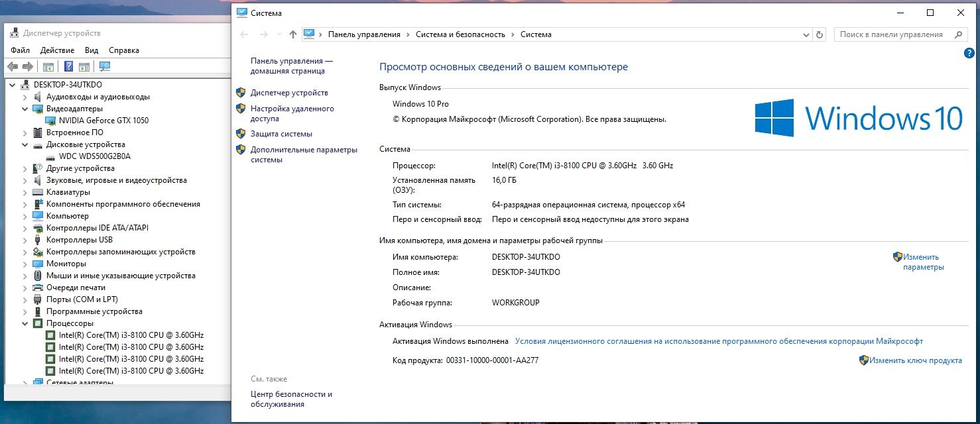Select Компьютер node in device tree
Screen dimensions: 980x424
(67, 216)
